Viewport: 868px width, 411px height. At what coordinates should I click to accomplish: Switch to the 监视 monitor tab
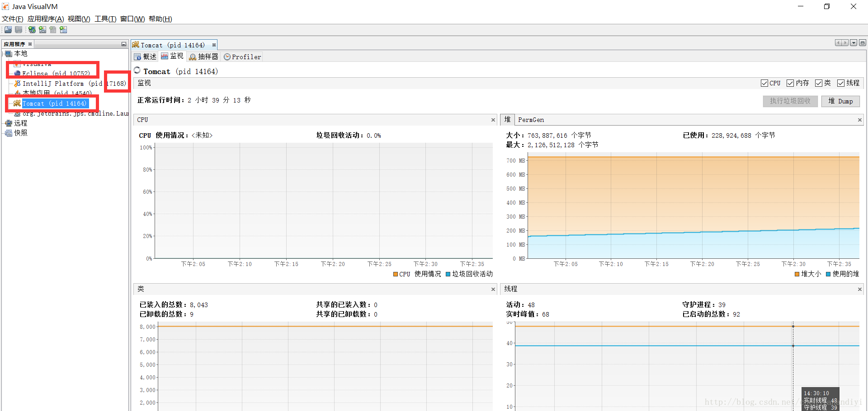coord(172,56)
